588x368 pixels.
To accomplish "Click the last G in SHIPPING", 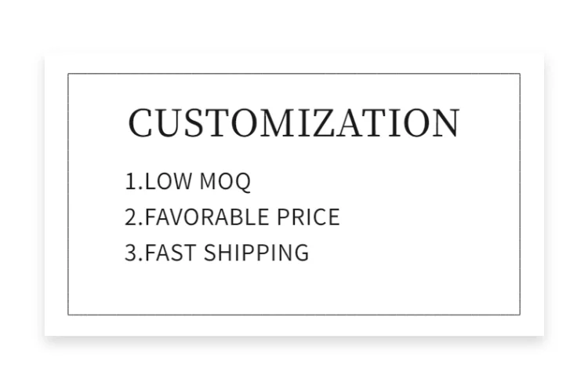I will coord(300,253).
